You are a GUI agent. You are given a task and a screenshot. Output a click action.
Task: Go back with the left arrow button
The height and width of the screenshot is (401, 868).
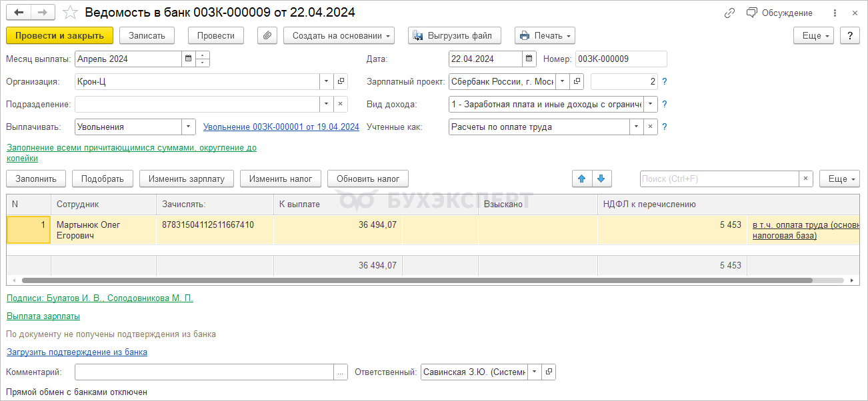click(19, 13)
